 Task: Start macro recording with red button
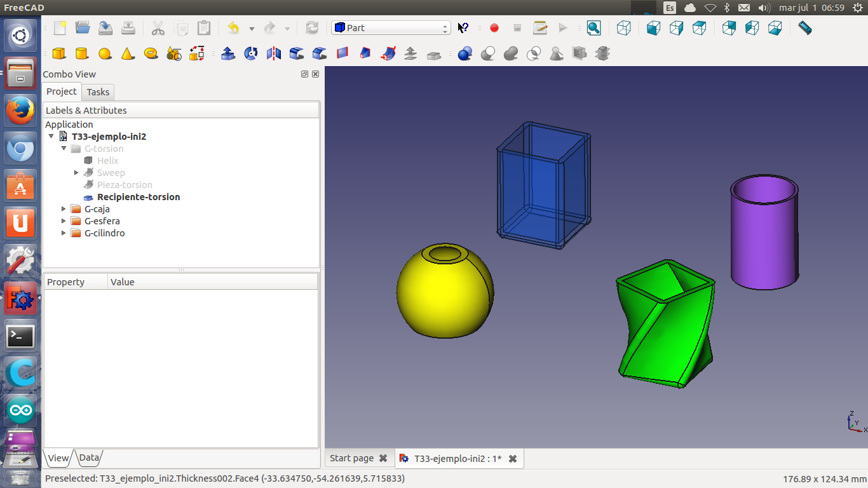coord(494,28)
